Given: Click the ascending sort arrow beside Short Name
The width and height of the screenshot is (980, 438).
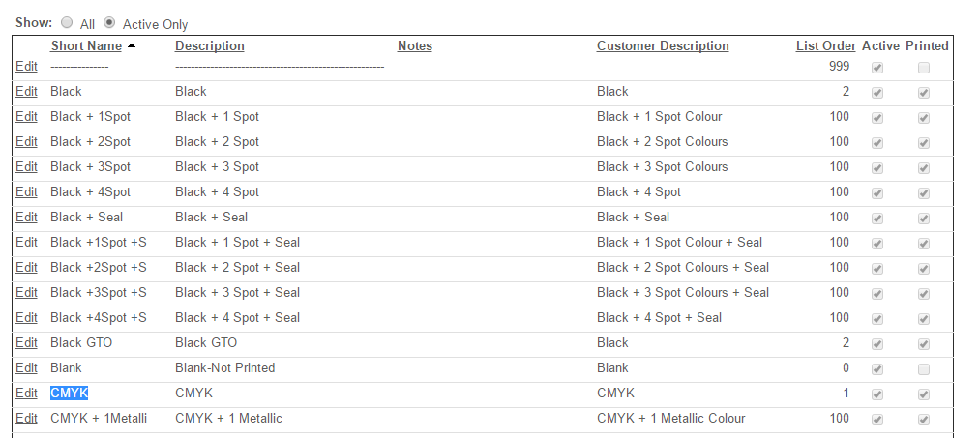Looking at the screenshot, I should (132, 45).
